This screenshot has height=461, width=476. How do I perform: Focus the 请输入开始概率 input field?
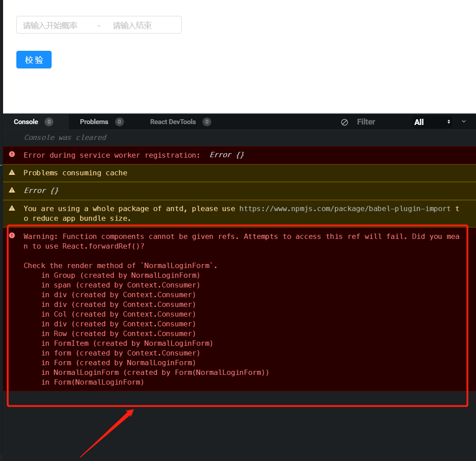click(x=53, y=25)
